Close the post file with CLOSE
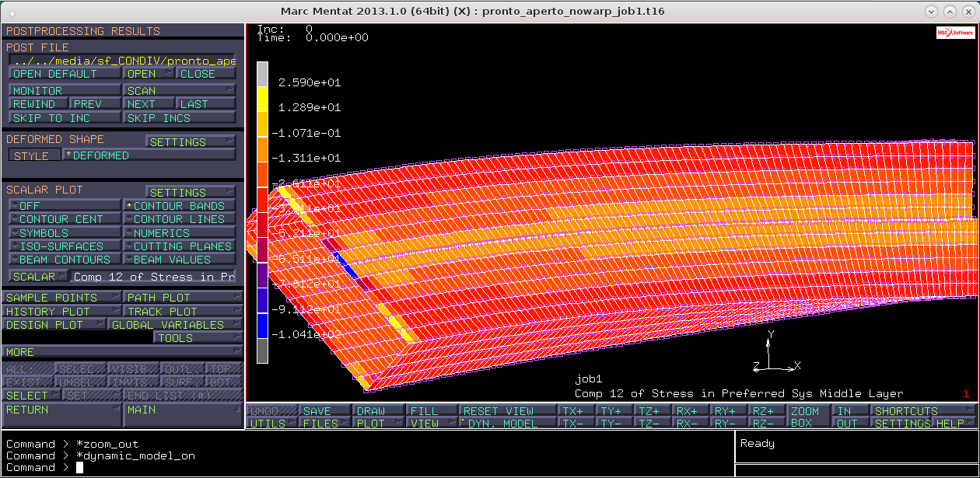Screen dimensions: 980x478 (x=206, y=74)
